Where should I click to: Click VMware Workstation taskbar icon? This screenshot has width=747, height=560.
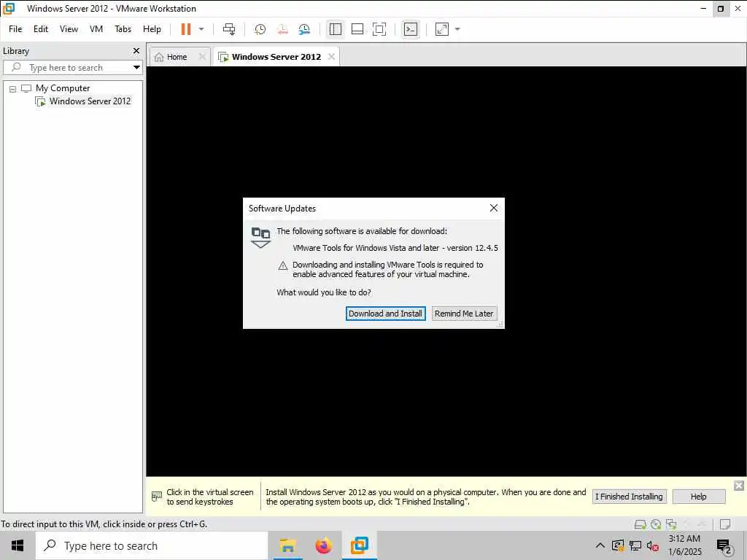[360, 545]
